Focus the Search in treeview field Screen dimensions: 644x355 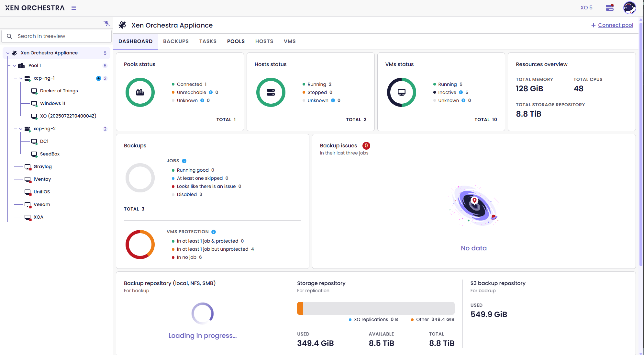[57, 36]
